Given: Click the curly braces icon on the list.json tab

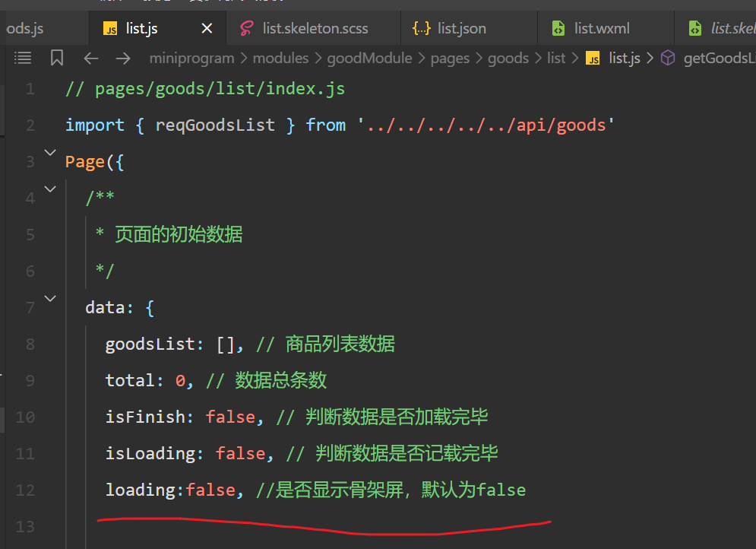Looking at the screenshot, I should (x=421, y=29).
